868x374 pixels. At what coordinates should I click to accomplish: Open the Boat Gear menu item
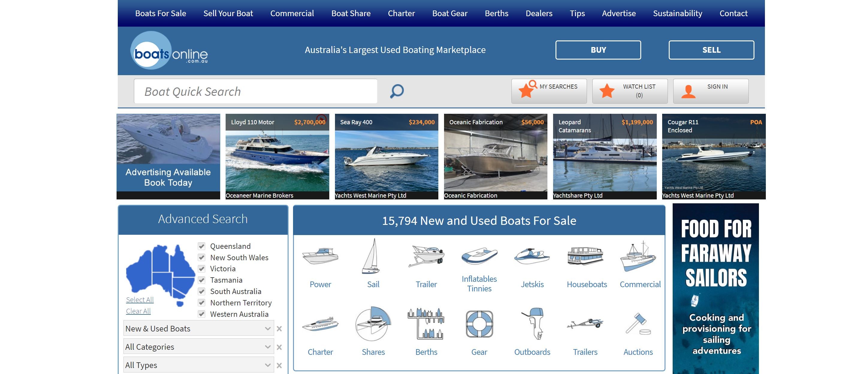click(x=449, y=13)
